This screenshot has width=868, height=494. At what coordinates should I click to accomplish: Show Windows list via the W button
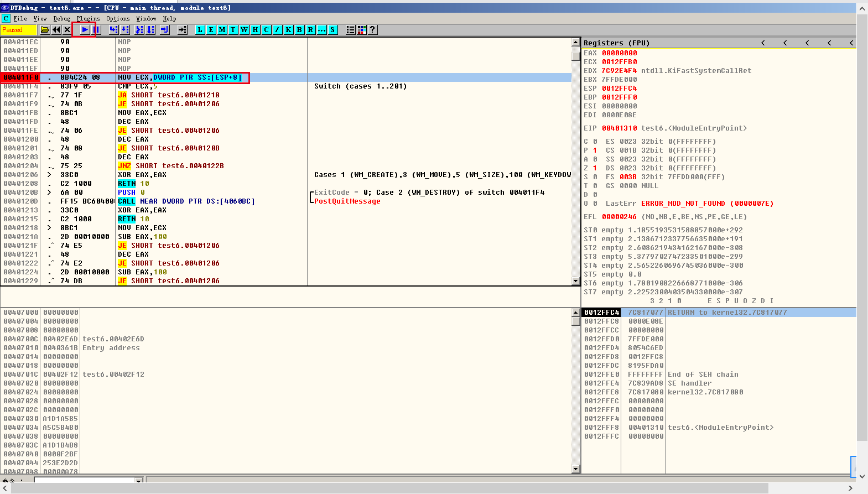pos(245,30)
